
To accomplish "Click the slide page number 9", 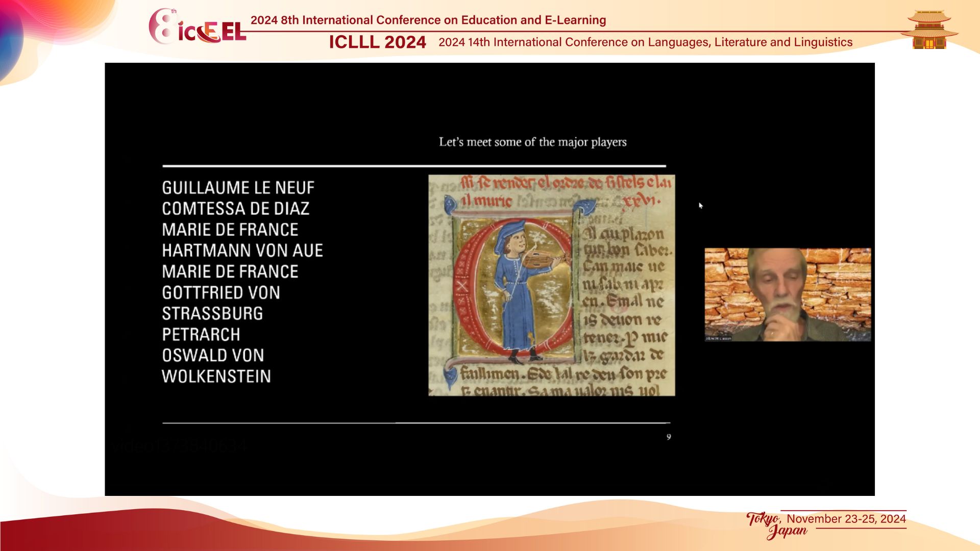I will (x=669, y=437).
